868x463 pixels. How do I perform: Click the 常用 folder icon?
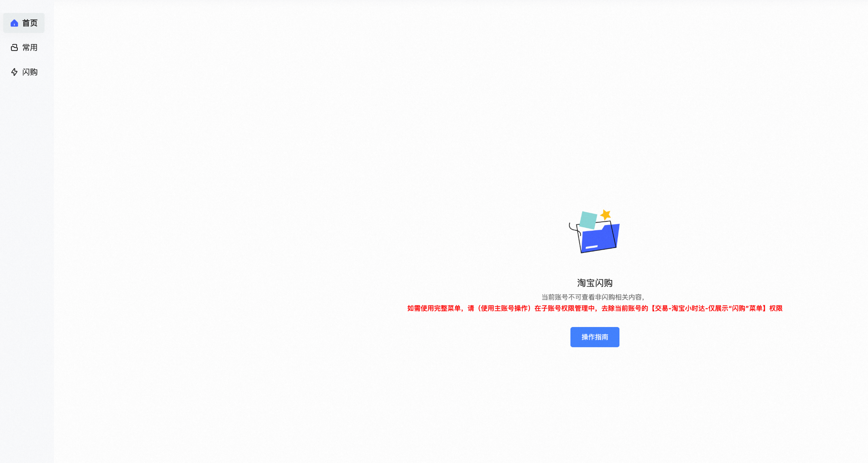14,48
